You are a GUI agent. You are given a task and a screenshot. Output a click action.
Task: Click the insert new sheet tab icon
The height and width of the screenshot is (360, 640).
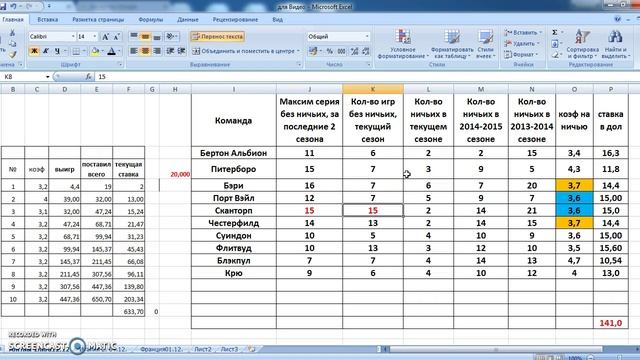[251, 349]
